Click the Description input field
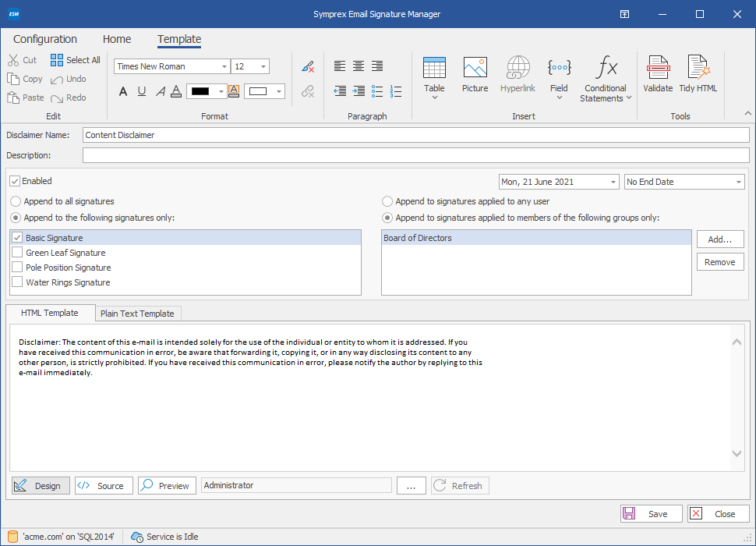This screenshot has width=756, height=546. [415, 155]
